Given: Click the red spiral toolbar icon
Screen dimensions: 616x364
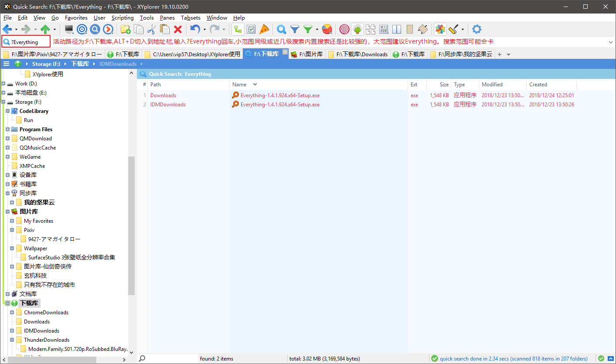Looking at the screenshot, I should (x=344, y=29).
